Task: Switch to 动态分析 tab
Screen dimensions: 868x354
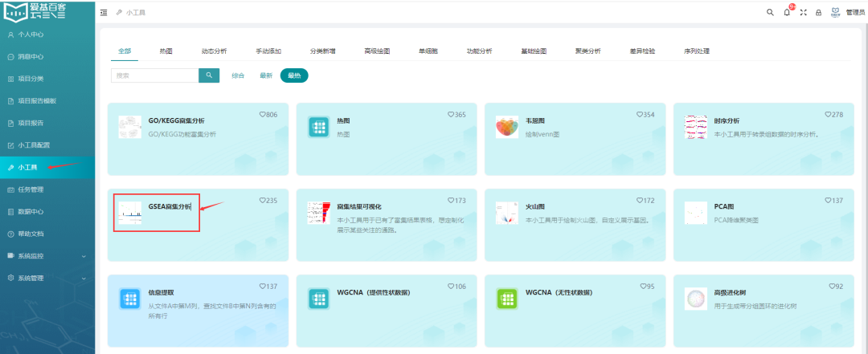Action: click(215, 51)
